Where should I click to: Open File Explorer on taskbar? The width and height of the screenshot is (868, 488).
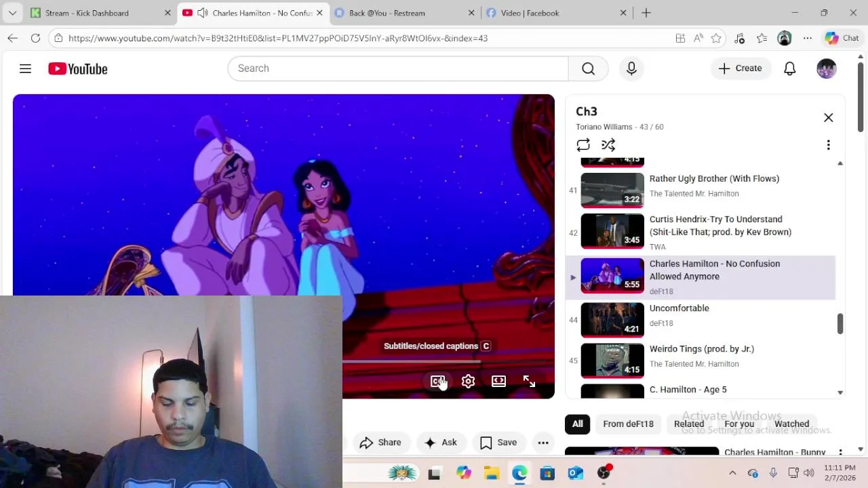(x=492, y=473)
